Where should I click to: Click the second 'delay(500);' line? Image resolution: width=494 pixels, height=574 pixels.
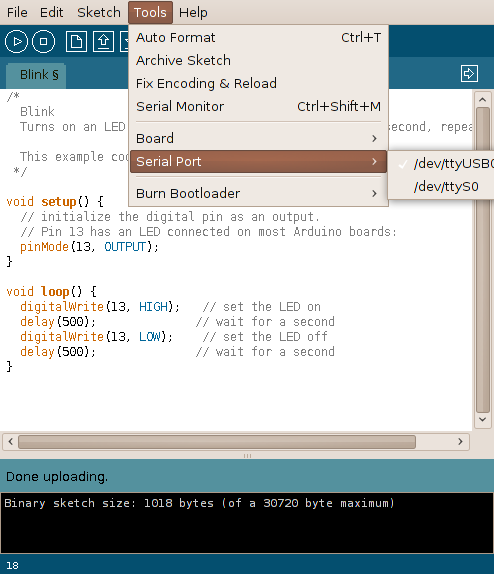58,352
